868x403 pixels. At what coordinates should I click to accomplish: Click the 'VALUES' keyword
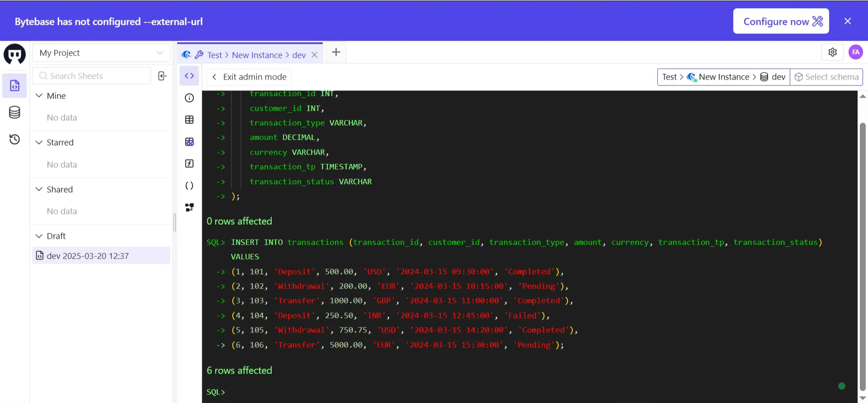[245, 257]
